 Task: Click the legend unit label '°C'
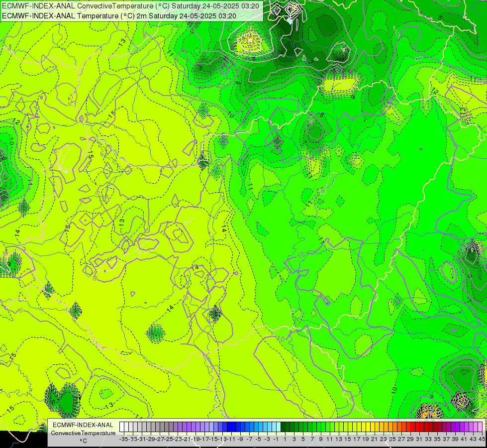(83, 441)
